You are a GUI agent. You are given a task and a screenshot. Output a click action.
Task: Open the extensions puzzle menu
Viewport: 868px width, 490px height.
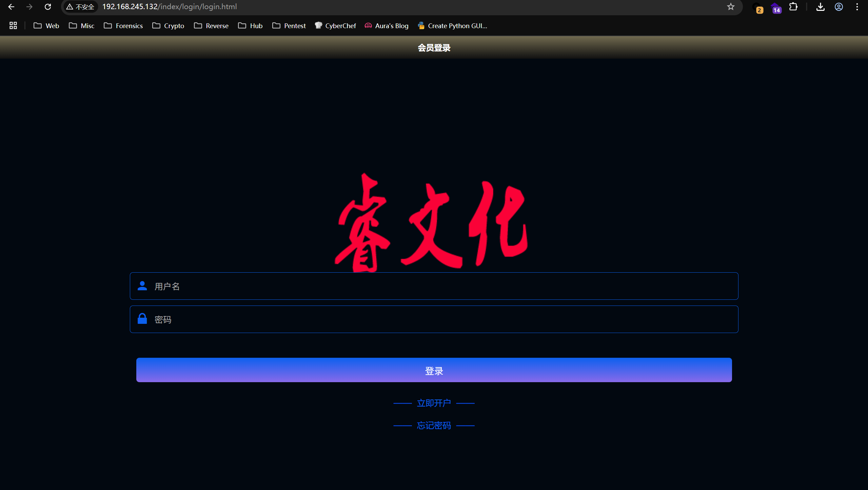coord(793,7)
